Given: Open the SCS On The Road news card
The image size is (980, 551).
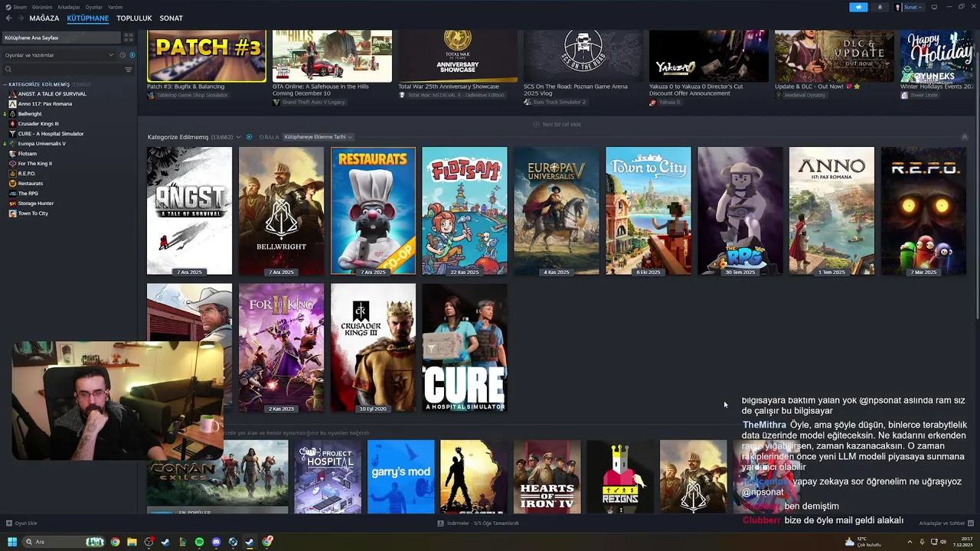Looking at the screenshot, I should [583, 56].
